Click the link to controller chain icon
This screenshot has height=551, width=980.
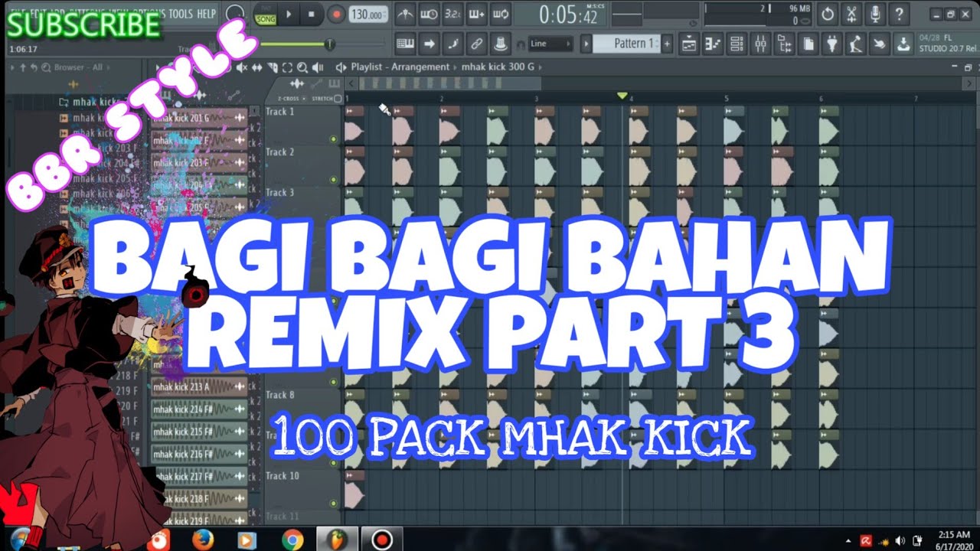click(x=476, y=44)
